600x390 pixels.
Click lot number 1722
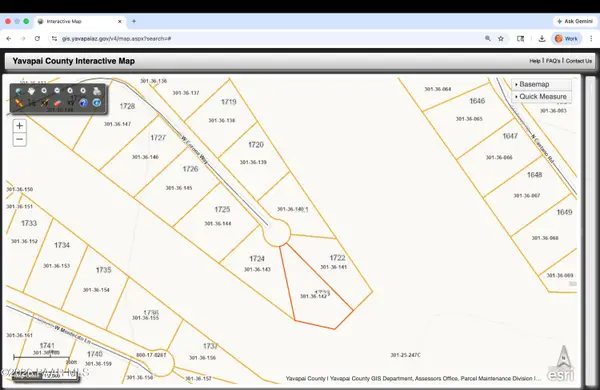338,258
